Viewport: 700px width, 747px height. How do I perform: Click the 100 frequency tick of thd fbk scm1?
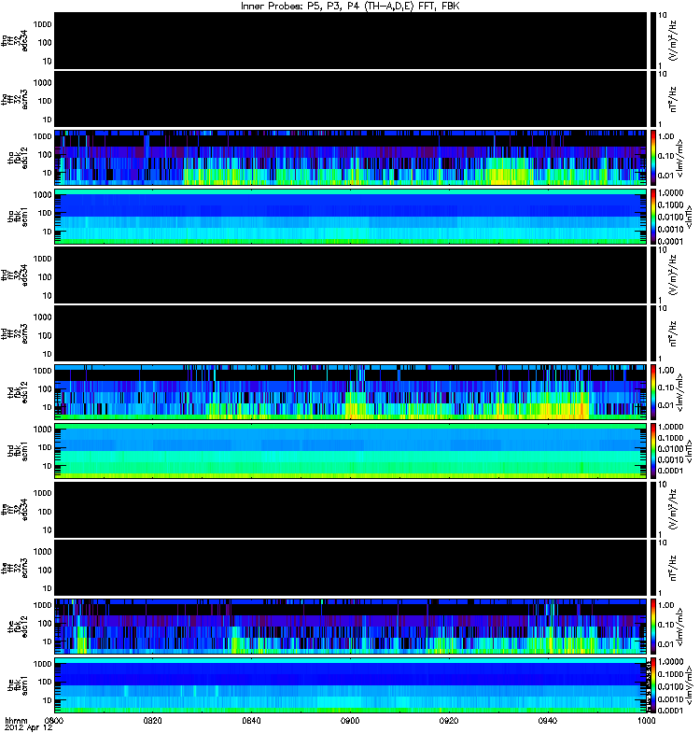click(x=45, y=447)
